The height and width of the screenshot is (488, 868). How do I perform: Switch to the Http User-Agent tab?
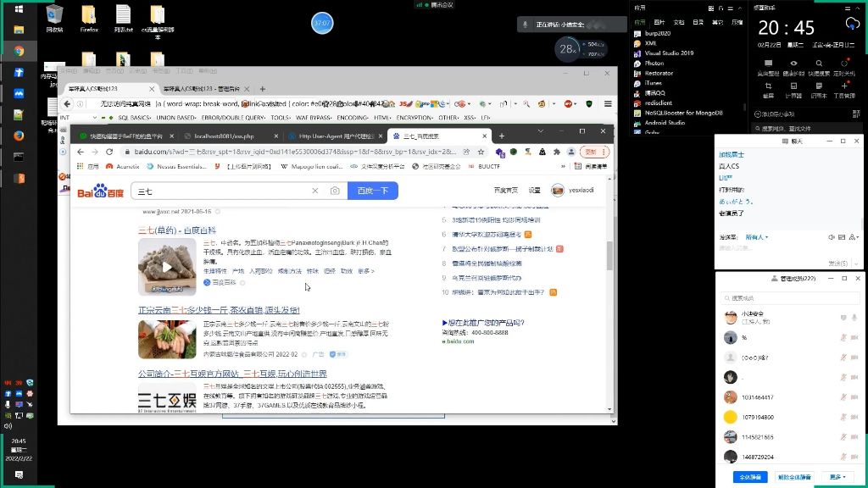coord(336,136)
